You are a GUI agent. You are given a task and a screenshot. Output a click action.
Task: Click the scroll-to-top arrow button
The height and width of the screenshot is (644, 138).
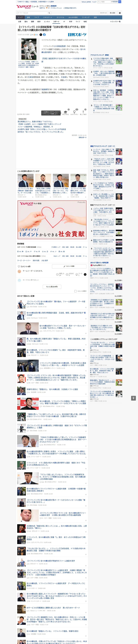133,398
